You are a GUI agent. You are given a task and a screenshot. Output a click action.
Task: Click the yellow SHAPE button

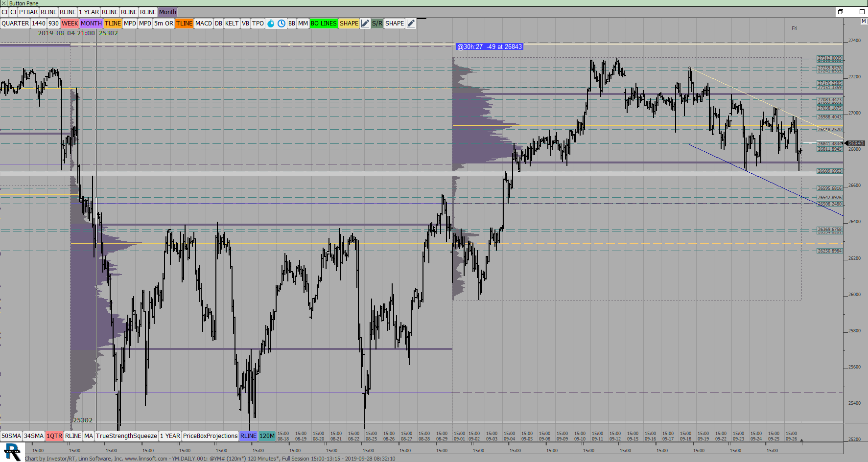pyautogui.click(x=349, y=23)
